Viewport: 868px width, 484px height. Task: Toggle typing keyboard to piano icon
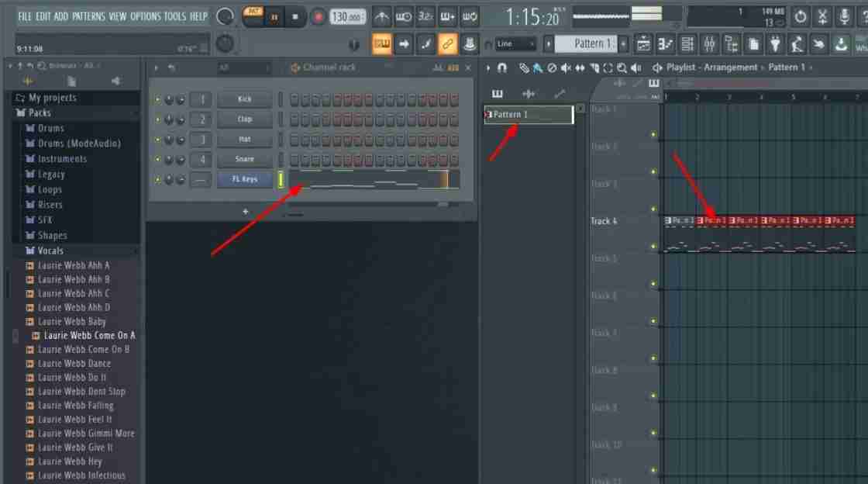coord(381,44)
